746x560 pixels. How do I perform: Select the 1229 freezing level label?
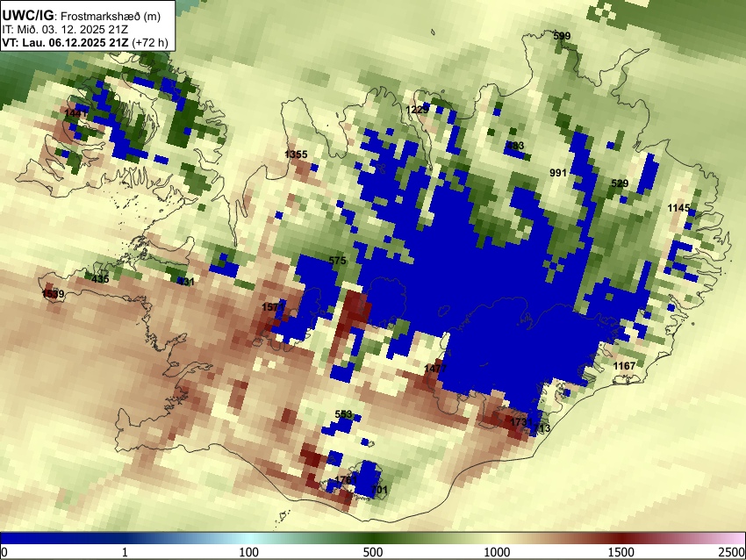pos(418,110)
